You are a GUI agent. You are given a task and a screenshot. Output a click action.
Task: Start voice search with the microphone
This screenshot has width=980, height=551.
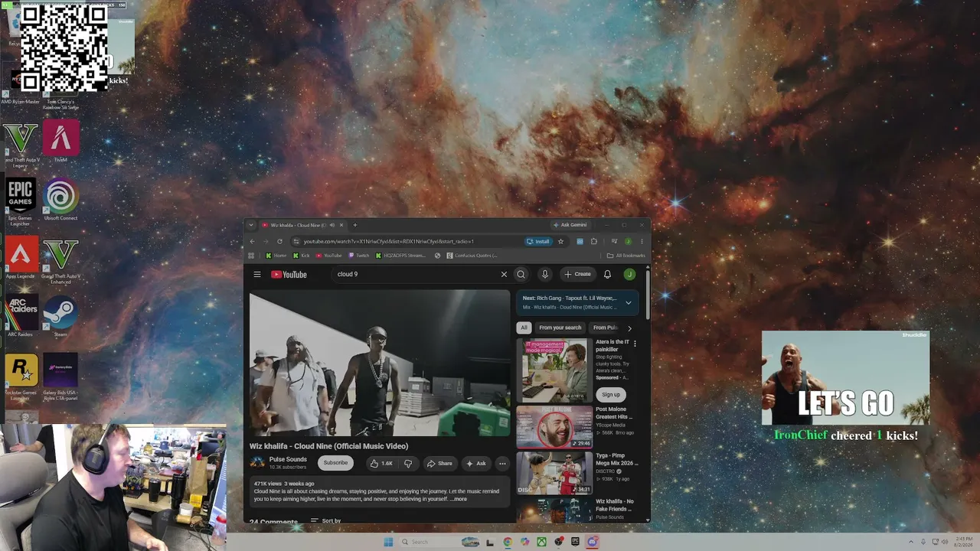(x=545, y=275)
